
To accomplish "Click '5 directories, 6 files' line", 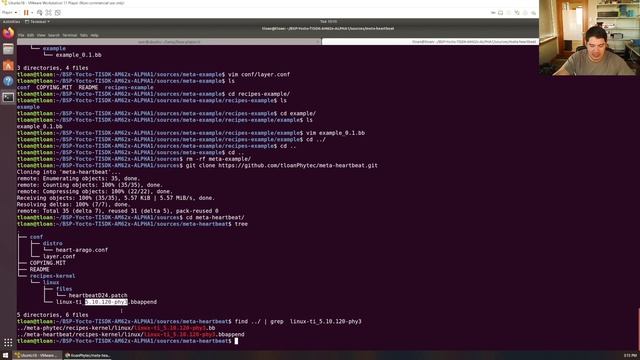I will click(x=52, y=315).
